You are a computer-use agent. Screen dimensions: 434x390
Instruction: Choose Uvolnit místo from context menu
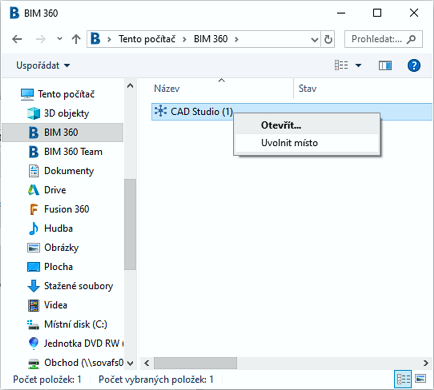pyautogui.click(x=307, y=143)
